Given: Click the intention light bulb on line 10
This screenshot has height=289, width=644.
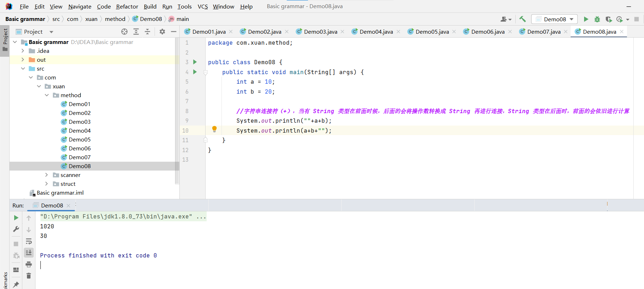Looking at the screenshot, I should point(214,129).
